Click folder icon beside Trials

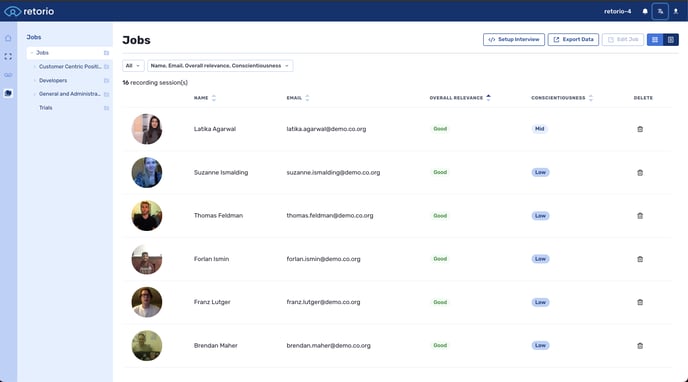pos(106,108)
